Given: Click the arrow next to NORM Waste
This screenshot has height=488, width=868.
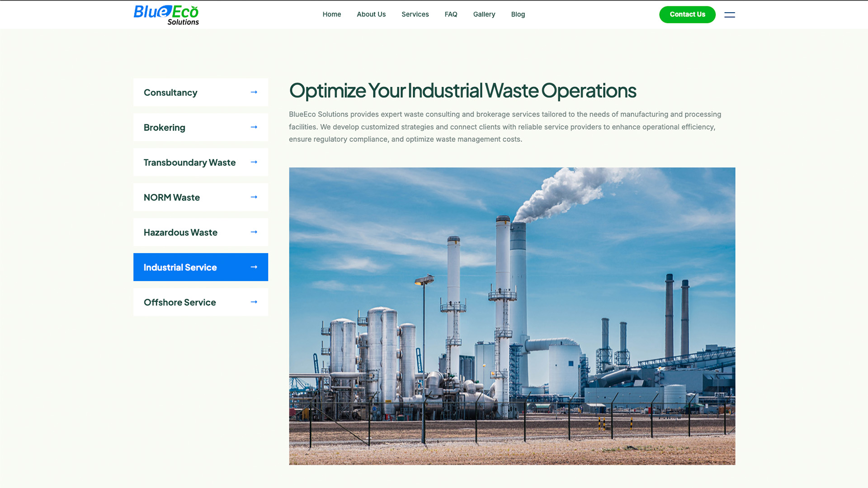Looking at the screenshot, I should pyautogui.click(x=254, y=197).
